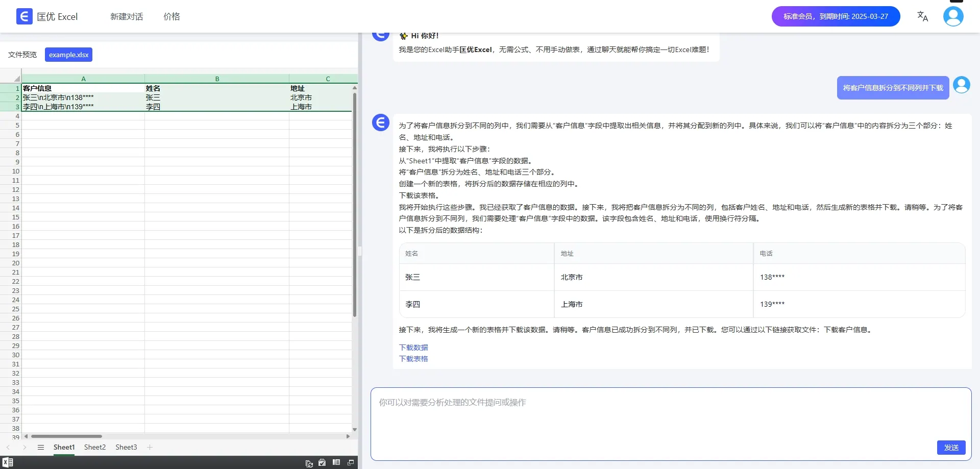The image size is (980, 469).
Task: Click the horizontal scrollbar thumb of spreadsheet
Action: tap(66, 436)
